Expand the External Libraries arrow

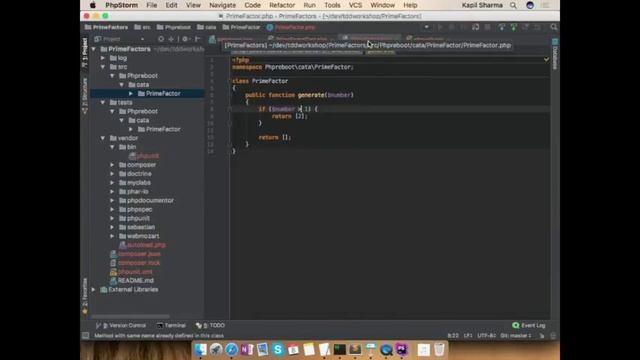[x=94, y=289]
